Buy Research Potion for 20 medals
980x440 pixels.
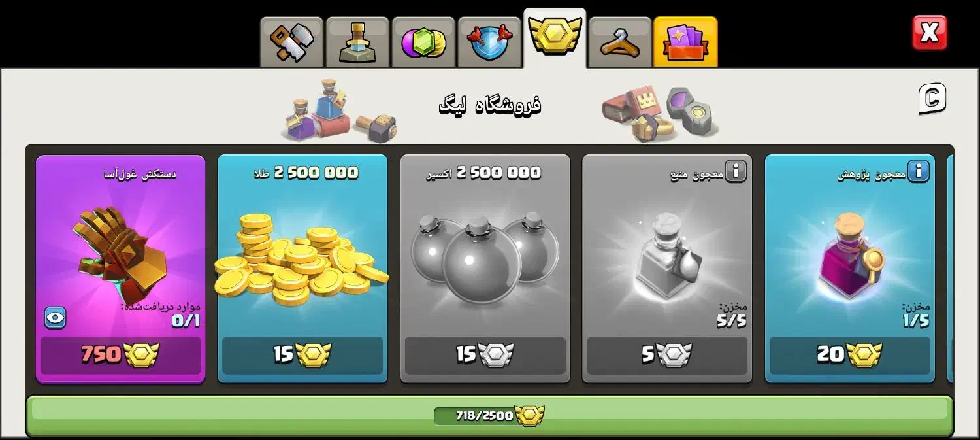[x=850, y=355]
